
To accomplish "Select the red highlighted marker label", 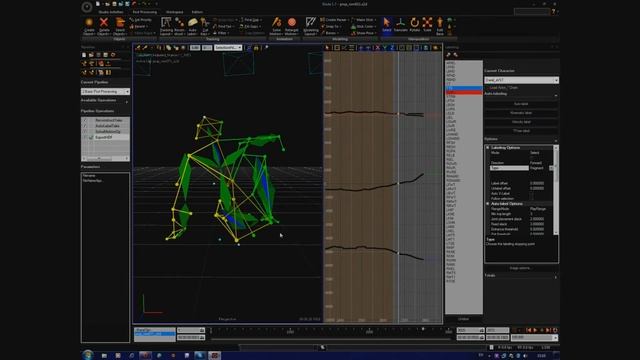I will coord(464,92).
